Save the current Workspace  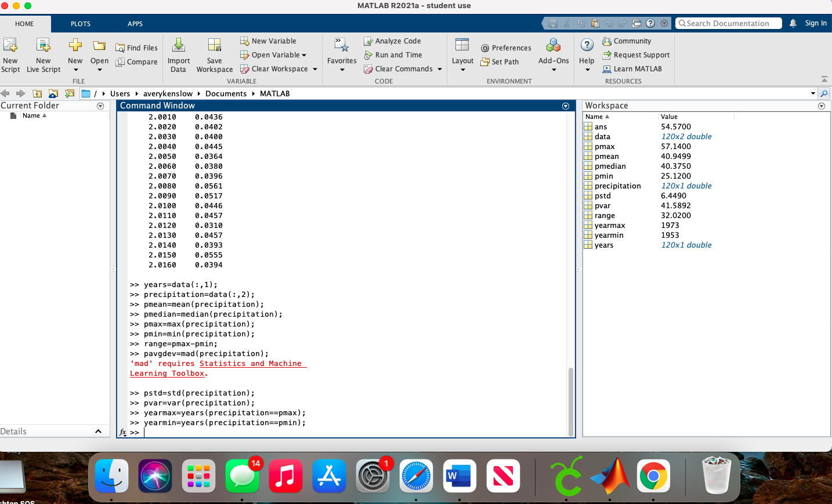[214, 55]
